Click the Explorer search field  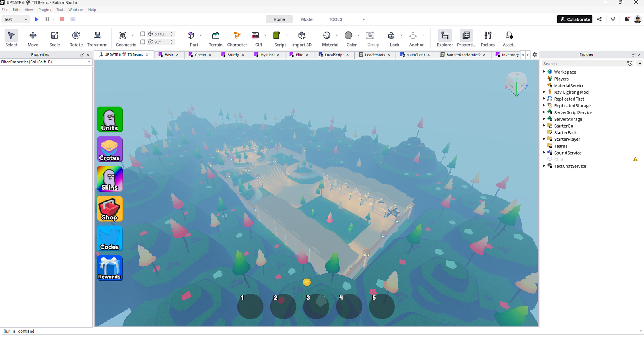click(x=583, y=64)
